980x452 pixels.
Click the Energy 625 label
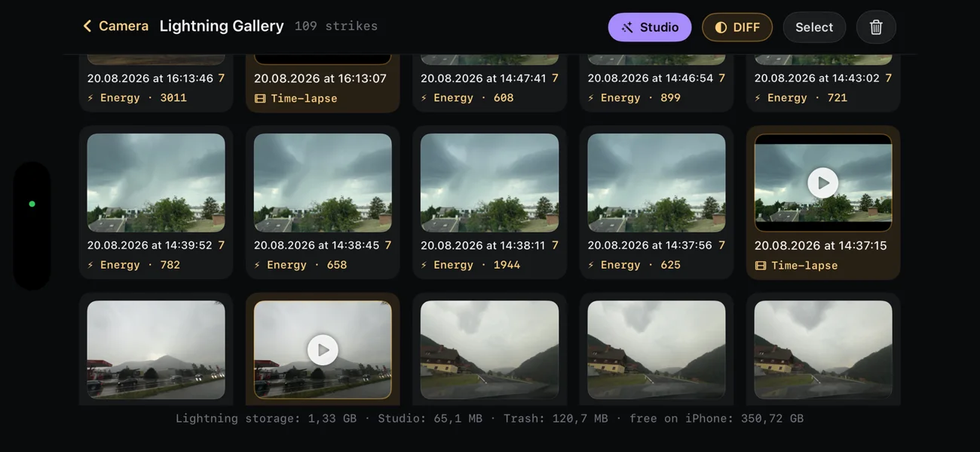(x=641, y=265)
